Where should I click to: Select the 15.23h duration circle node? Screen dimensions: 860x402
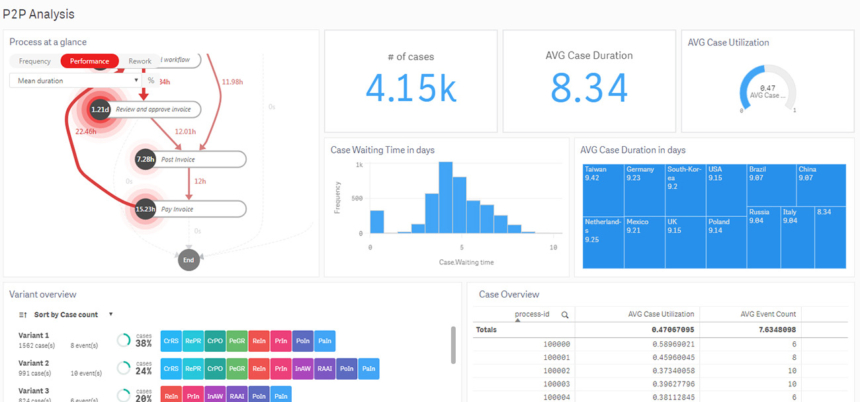pyautogui.click(x=145, y=209)
